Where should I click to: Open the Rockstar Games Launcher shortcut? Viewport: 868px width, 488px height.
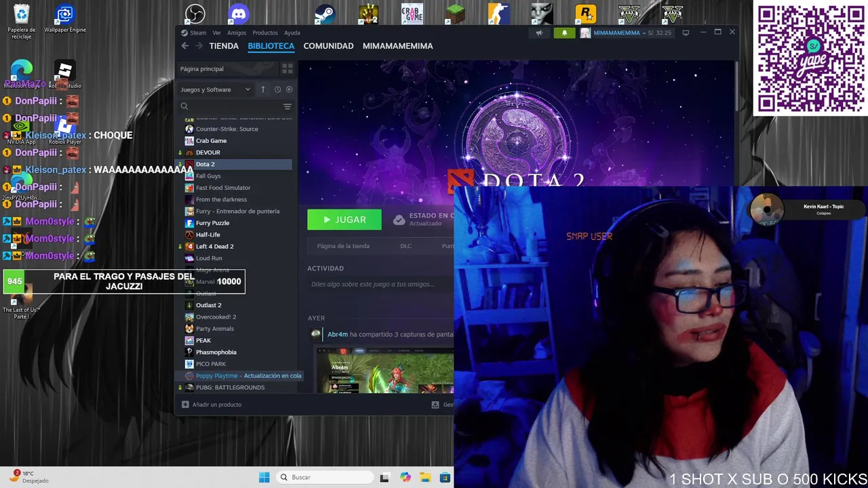pos(586,14)
